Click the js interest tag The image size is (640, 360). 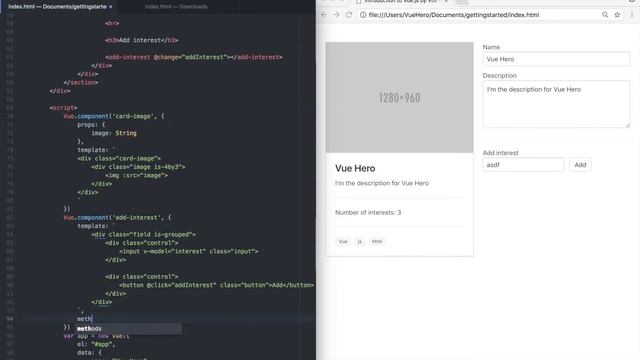[359, 242]
